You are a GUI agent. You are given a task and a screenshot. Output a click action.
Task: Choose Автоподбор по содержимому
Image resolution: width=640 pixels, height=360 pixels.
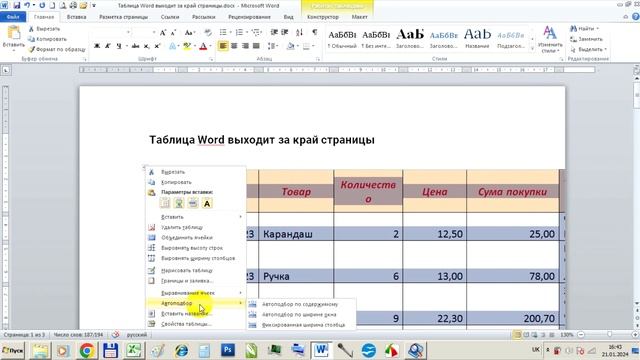tap(301, 304)
